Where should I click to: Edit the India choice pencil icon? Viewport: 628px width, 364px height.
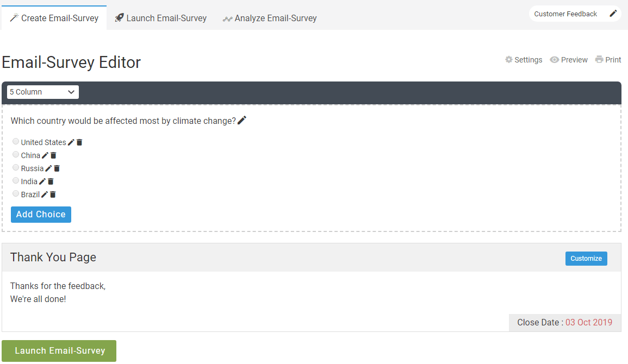point(42,181)
